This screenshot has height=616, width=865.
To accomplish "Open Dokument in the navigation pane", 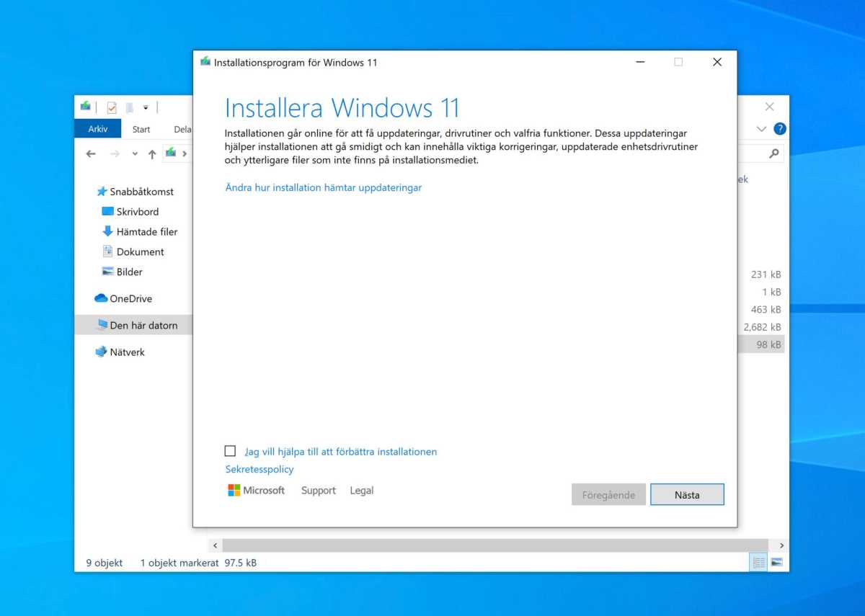I will coord(133,252).
